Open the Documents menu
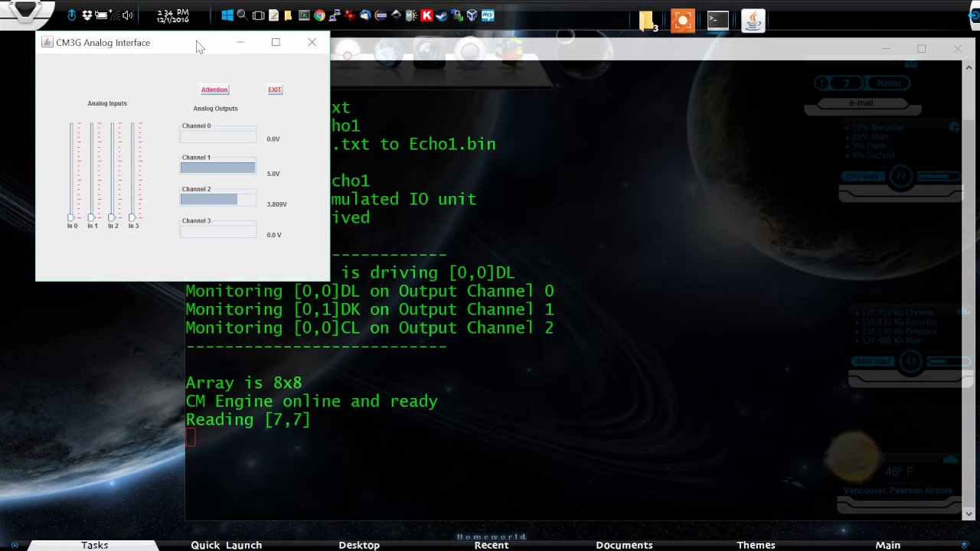The width and height of the screenshot is (980, 551). [x=624, y=545]
